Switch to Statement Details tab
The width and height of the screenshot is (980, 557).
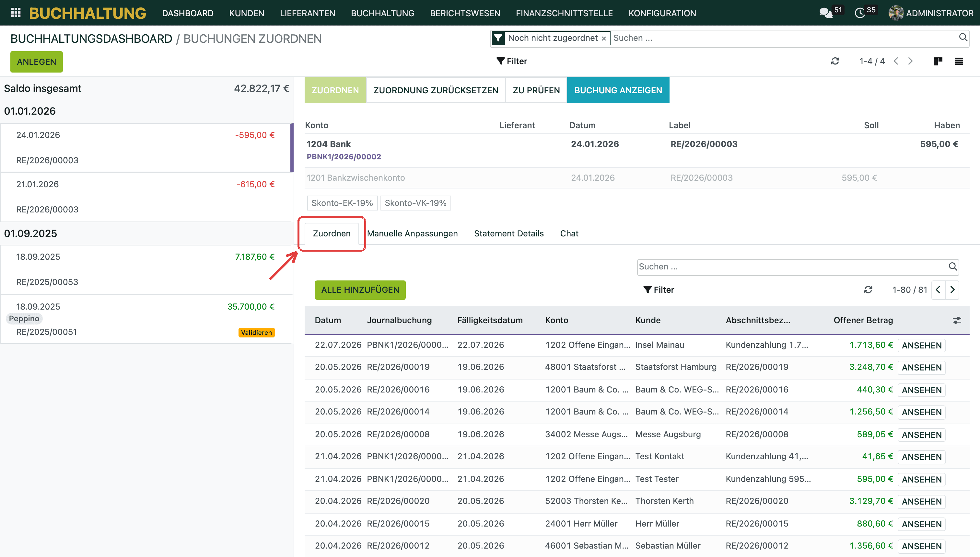(509, 233)
